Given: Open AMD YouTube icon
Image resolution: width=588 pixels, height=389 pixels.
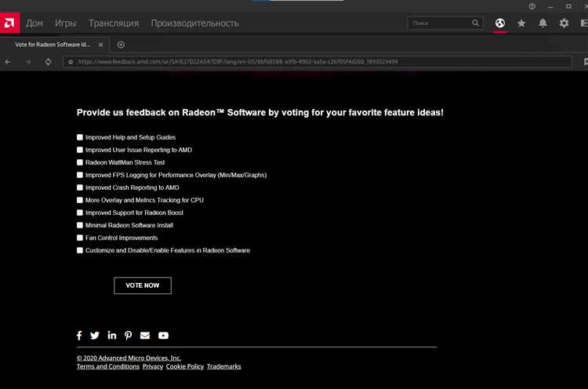Looking at the screenshot, I should (x=163, y=336).
